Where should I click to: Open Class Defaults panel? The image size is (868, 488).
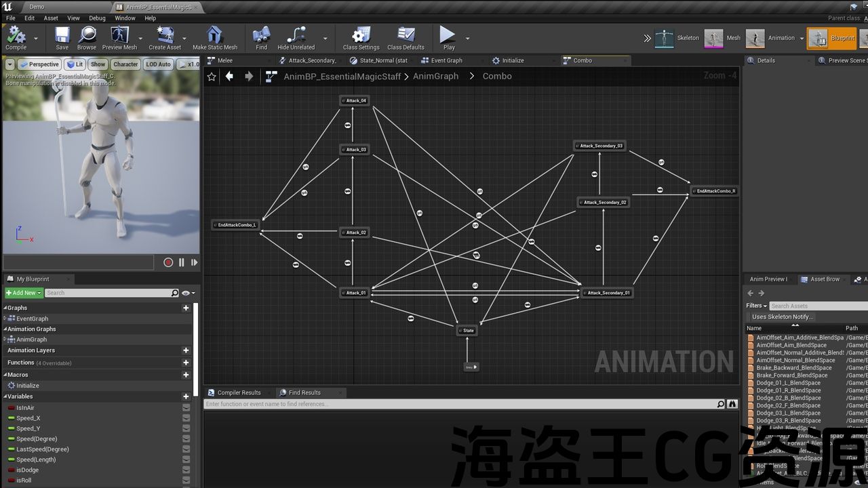406,38
